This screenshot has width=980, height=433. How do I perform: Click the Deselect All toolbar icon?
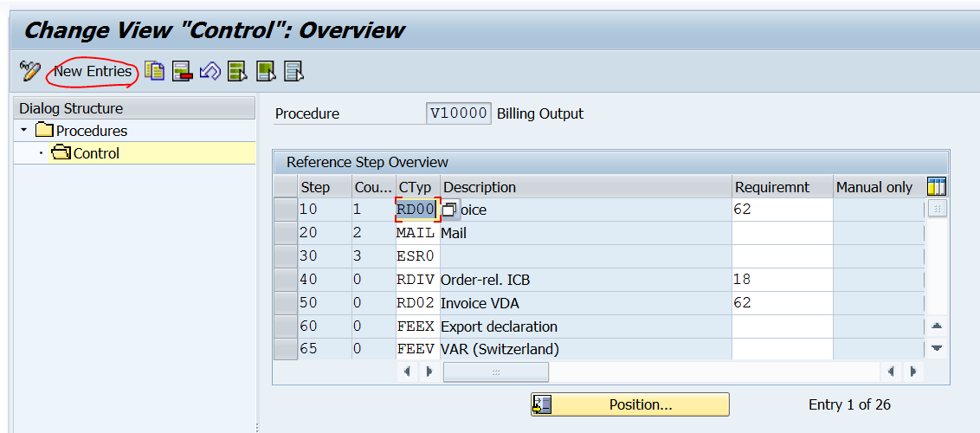293,71
